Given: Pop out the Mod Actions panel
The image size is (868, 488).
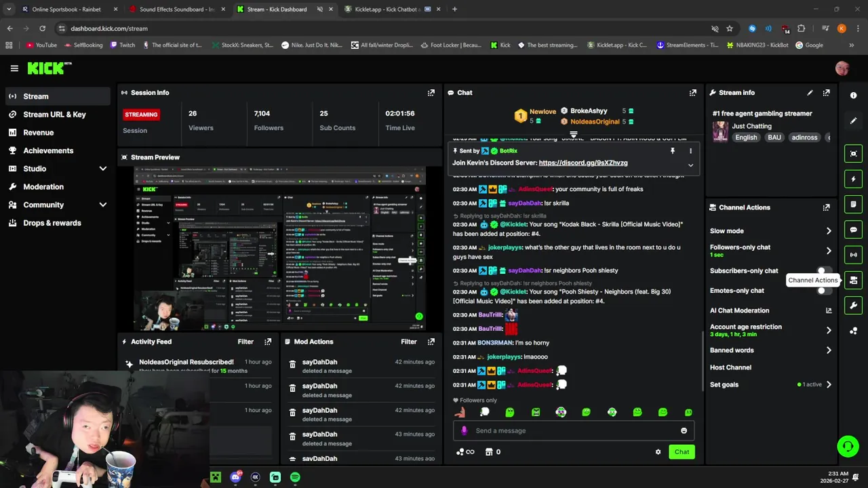Looking at the screenshot, I should coord(431,342).
